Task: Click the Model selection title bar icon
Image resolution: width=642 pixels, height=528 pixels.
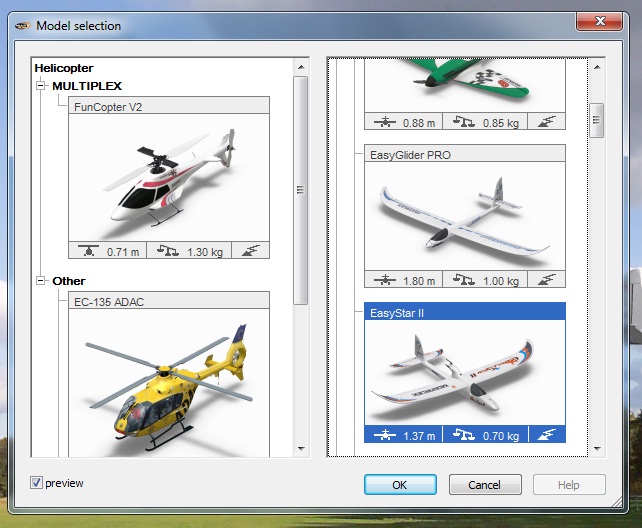Action: (x=23, y=26)
